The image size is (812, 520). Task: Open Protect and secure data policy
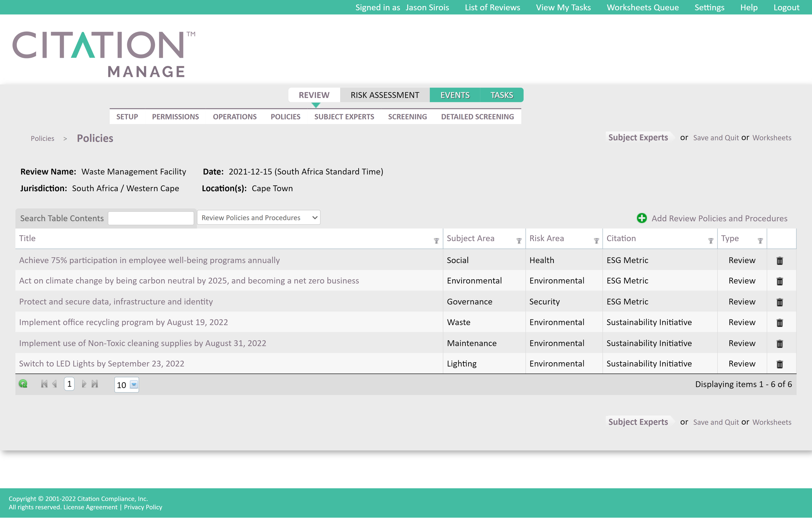(x=116, y=302)
